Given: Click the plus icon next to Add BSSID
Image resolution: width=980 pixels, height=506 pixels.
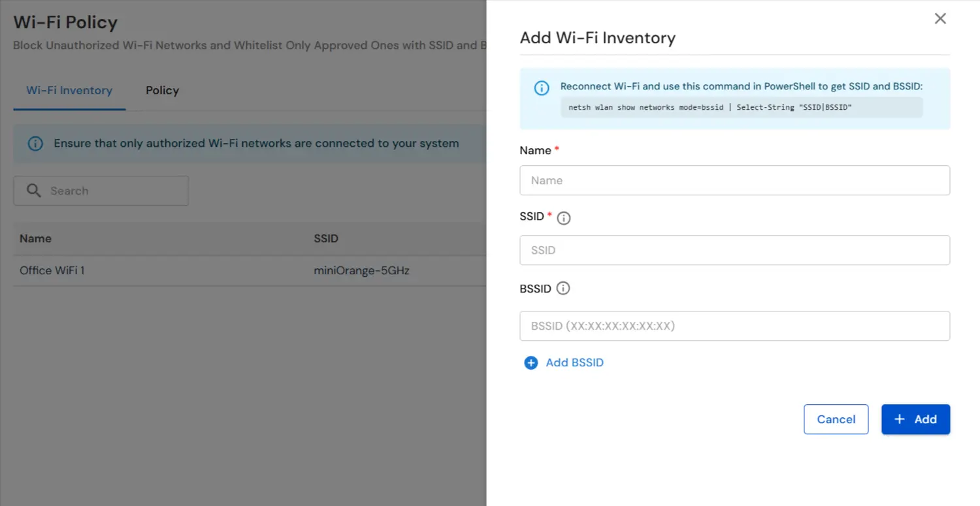Looking at the screenshot, I should 531,362.
